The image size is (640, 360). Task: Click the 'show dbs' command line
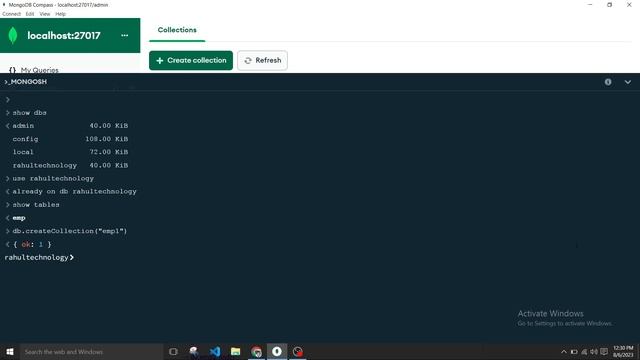click(29, 113)
